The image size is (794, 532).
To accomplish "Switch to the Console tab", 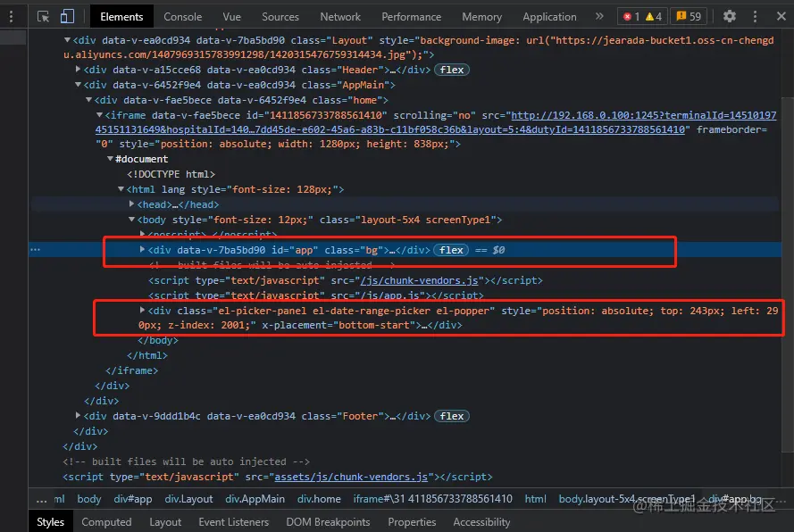I will tap(183, 17).
